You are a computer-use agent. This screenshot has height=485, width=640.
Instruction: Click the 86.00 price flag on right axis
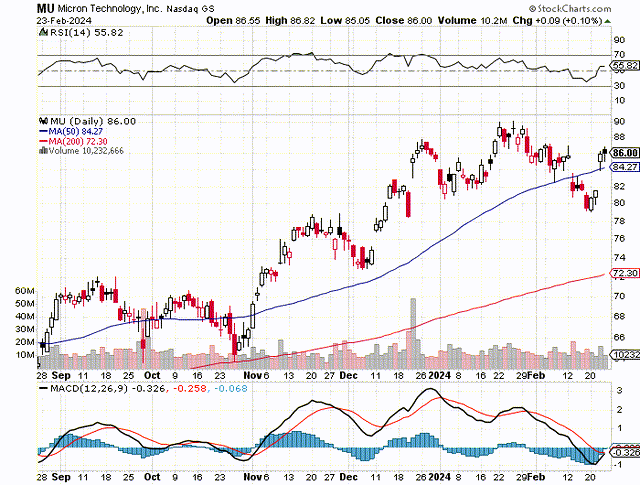click(x=625, y=153)
